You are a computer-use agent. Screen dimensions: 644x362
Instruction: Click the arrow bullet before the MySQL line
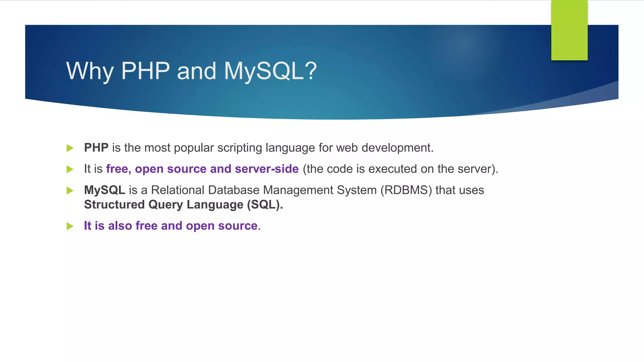pyautogui.click(x=70, y=190)
